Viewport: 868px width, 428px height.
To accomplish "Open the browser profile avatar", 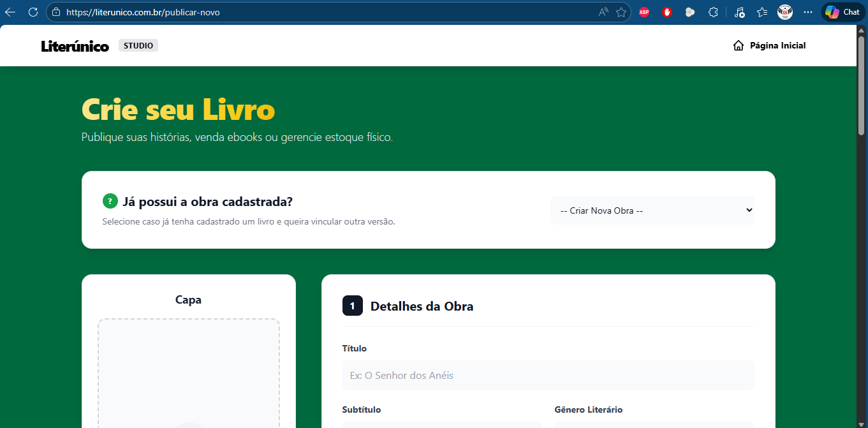I will pyautogui.click(x=785, y=12).
